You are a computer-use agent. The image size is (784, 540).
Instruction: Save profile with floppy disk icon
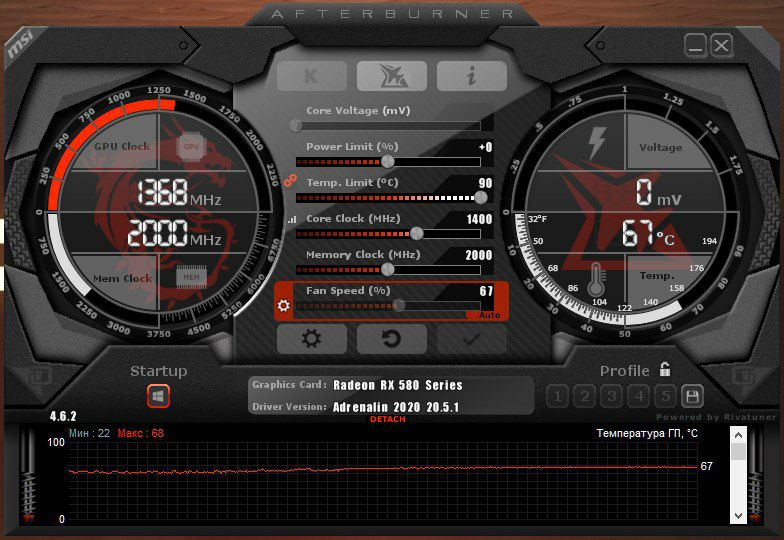pos(692,396)
